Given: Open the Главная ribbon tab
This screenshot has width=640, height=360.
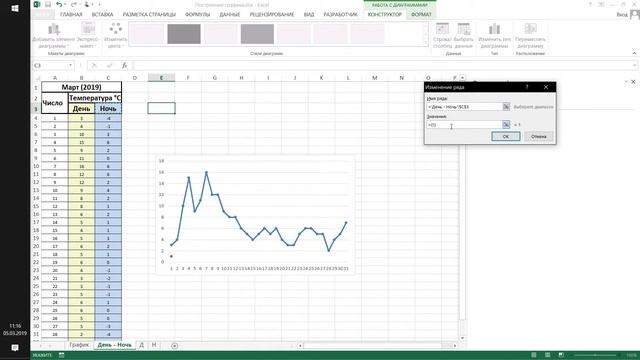Looking at the screenshot, I should tap(71, 14).
